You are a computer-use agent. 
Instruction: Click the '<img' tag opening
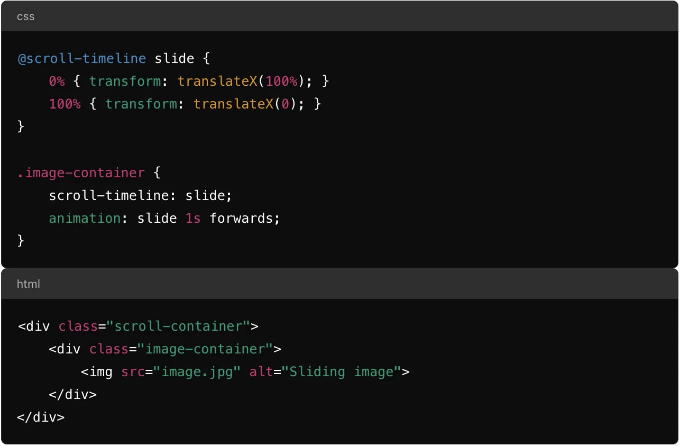(96, 372)
